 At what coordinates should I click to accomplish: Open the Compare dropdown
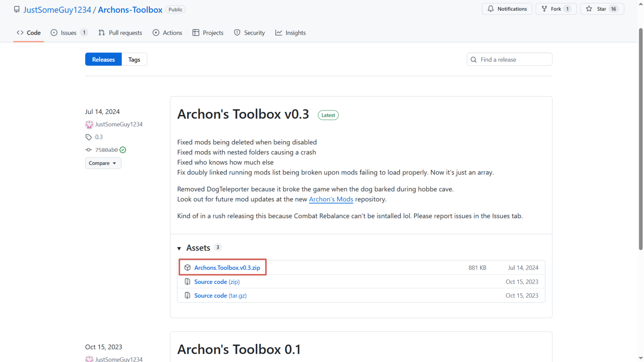click(x=103, y=163)
